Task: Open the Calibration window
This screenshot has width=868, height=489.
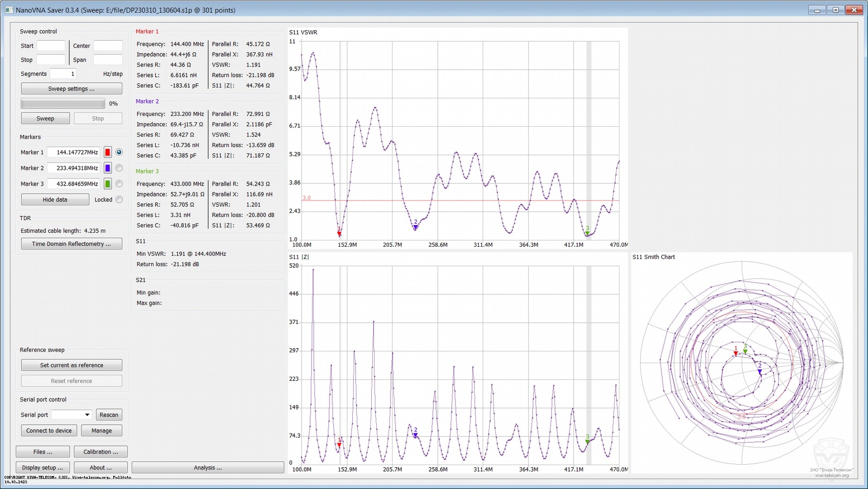Action: pos(101,452)
